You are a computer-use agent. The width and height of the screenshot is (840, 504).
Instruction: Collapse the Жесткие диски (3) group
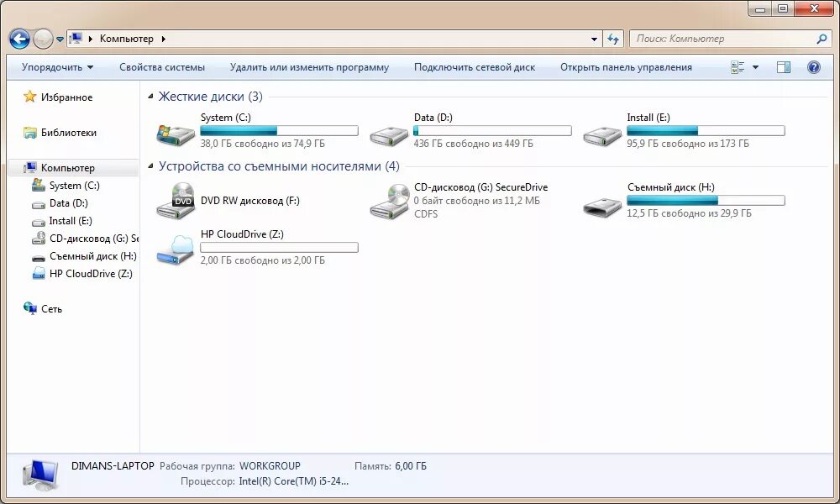coord(150,97)
